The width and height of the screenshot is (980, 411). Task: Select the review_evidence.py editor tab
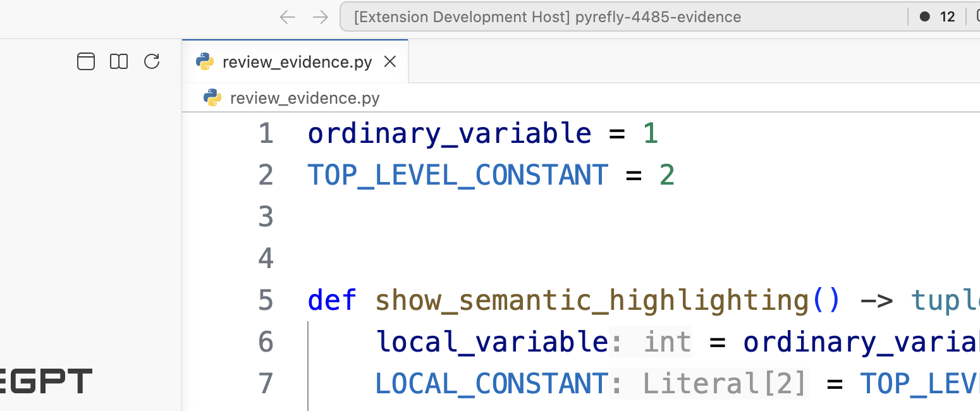(295, 61)
